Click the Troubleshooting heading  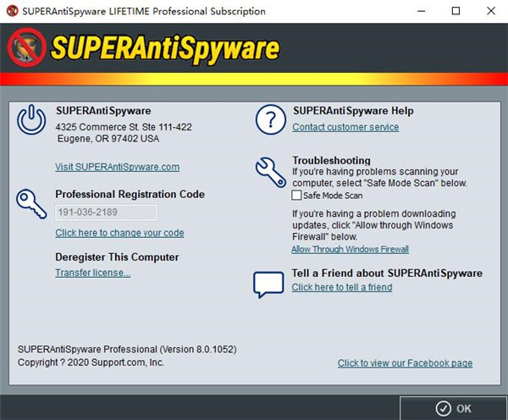[331, 160]
